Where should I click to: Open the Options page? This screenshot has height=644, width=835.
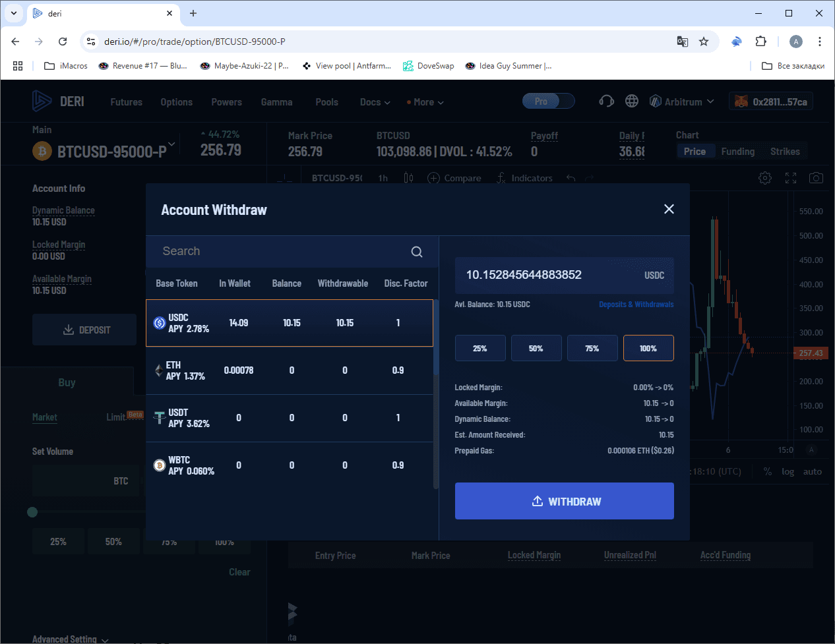click(x=177, y=102)
